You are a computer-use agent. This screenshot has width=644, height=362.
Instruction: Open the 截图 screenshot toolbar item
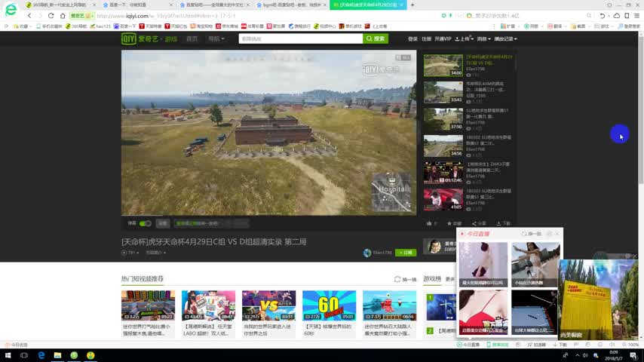(578, 26)
